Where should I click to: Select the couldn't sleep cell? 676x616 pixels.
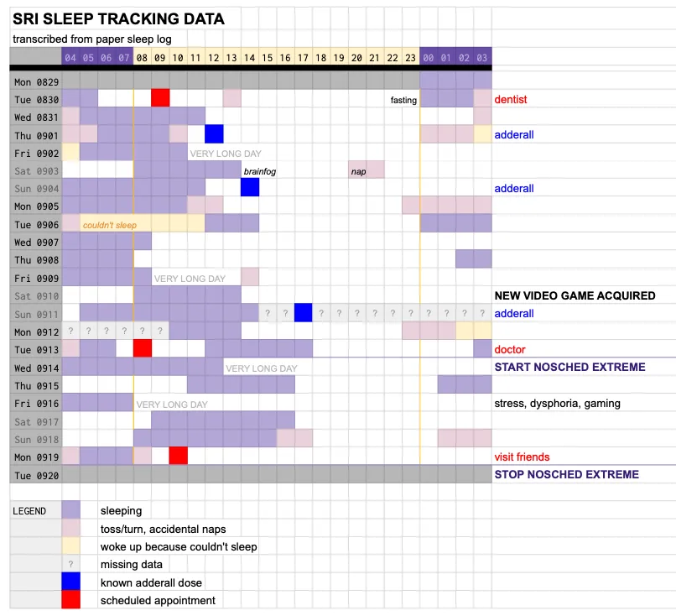coord(109,225)
